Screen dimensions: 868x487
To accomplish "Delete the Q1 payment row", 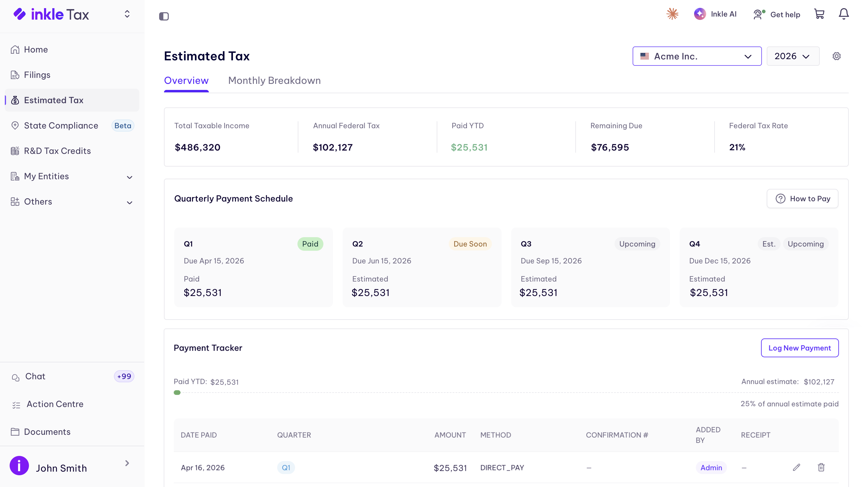I will (x=821, y=467).
